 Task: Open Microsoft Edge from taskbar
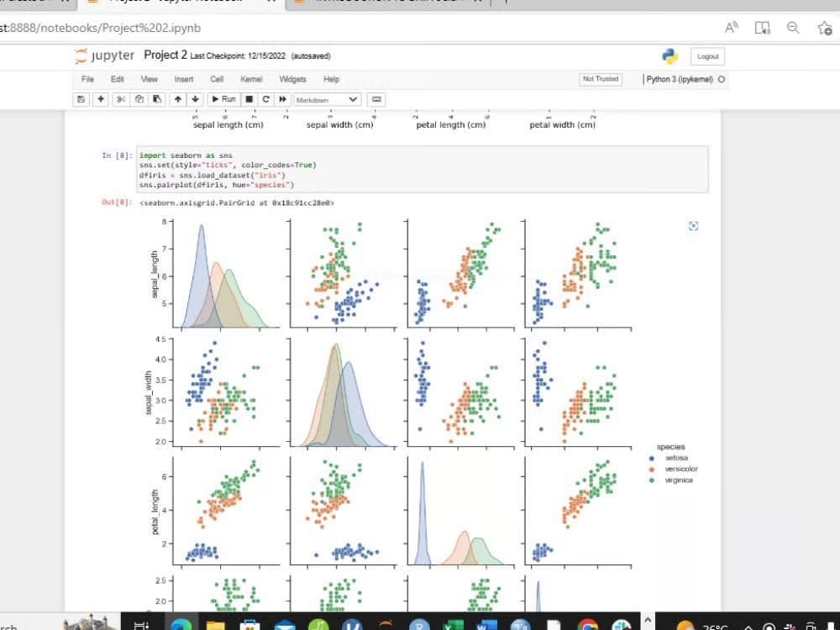coord(181,623)
